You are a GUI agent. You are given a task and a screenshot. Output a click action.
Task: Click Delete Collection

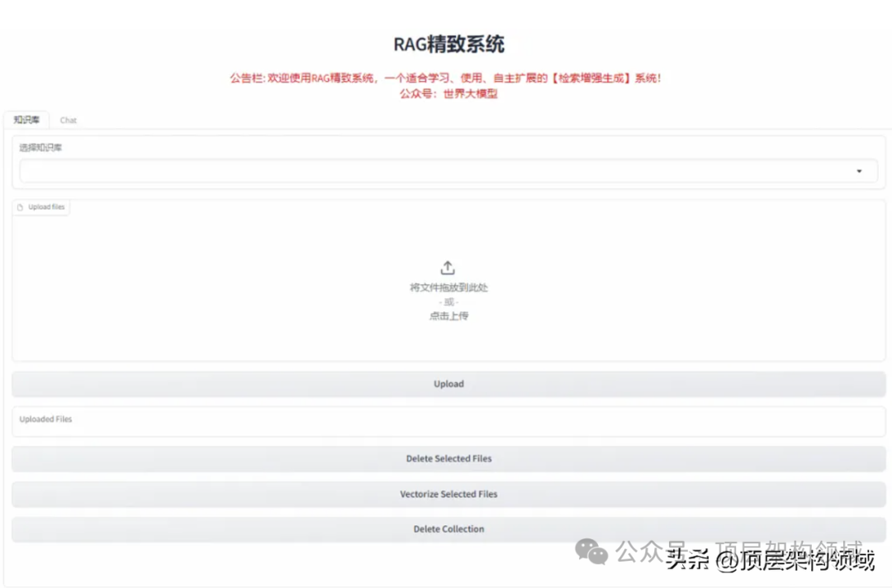point(448,529)
